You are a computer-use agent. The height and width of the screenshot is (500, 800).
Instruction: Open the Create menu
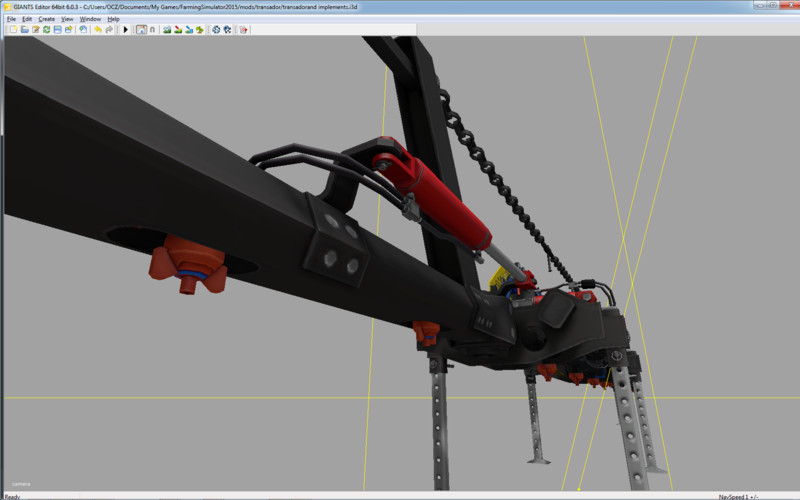46,19
